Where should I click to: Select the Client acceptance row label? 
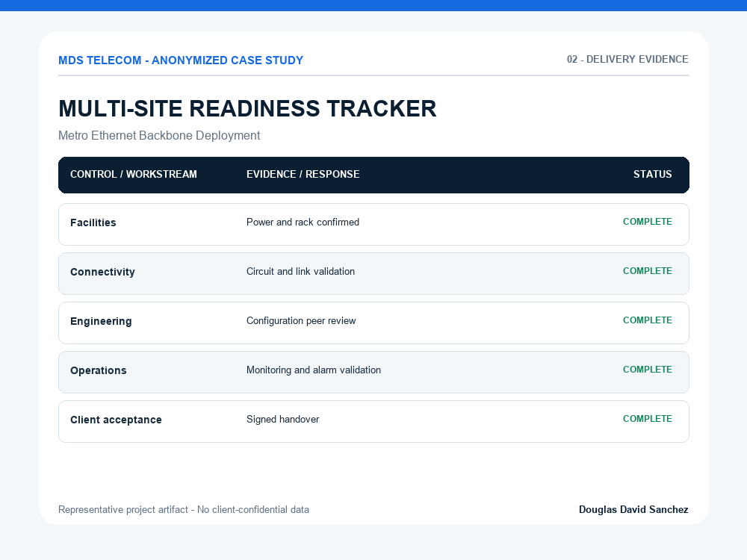point(116,420)
